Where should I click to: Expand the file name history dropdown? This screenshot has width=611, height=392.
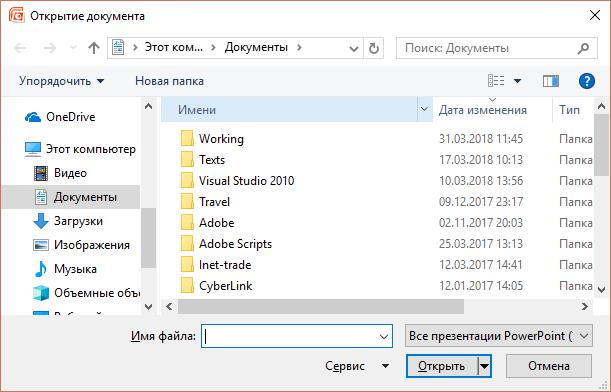tap(384, 336)
